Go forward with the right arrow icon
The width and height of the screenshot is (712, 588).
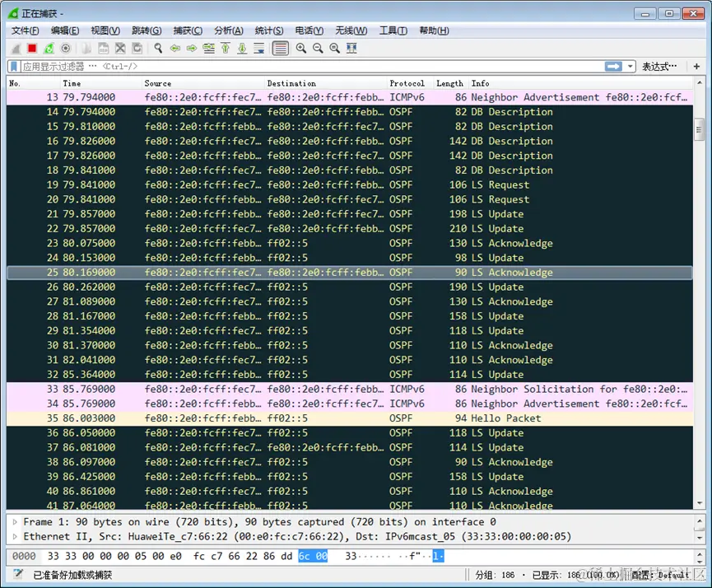pyautogui.click(x=192, y=48)
